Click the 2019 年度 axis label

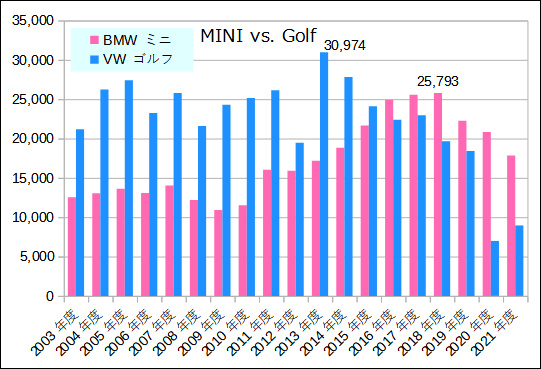(x=445, y=332)
